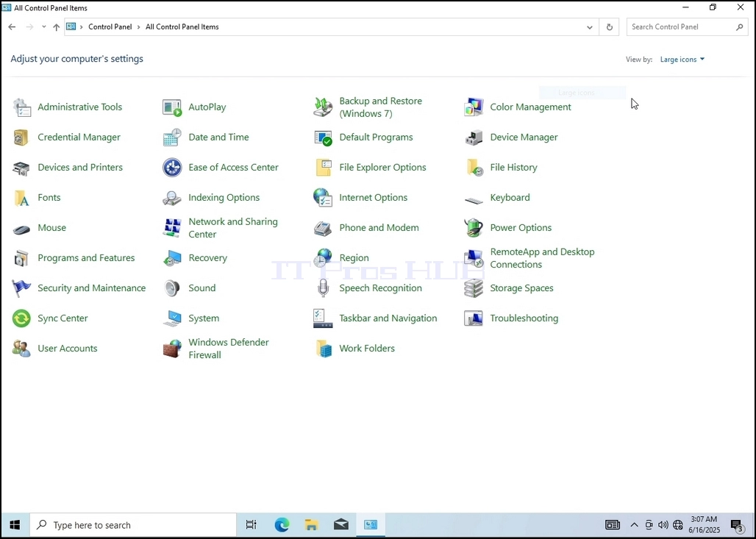
Task: Click the AutoPlay icon
Action: (x=172, y=107)
